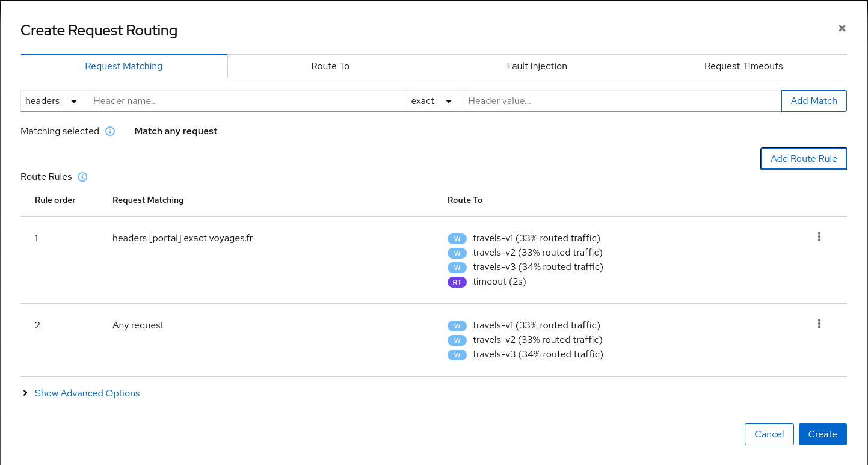Expand Show Advanced Options

tap(87, 393)
